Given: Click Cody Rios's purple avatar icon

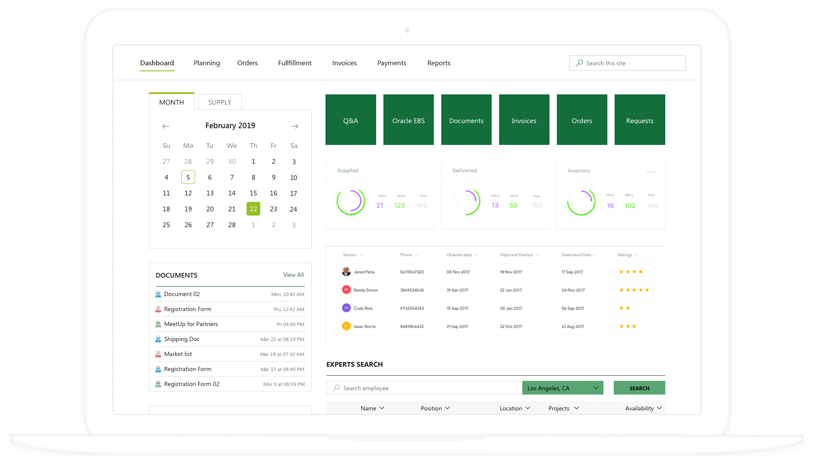Looking at the screenshot, I should tap(346, 308).
